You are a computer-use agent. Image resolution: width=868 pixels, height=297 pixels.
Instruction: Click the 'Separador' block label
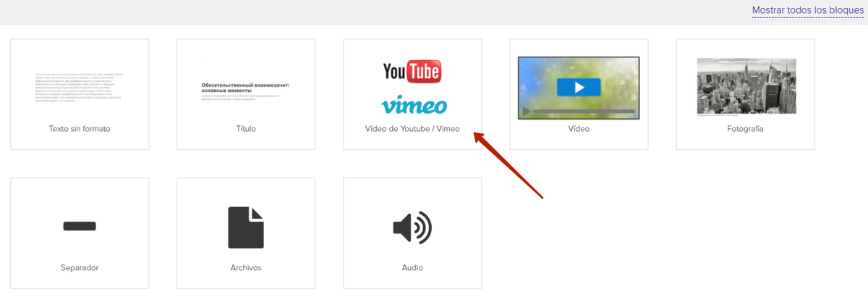(80, 267)
